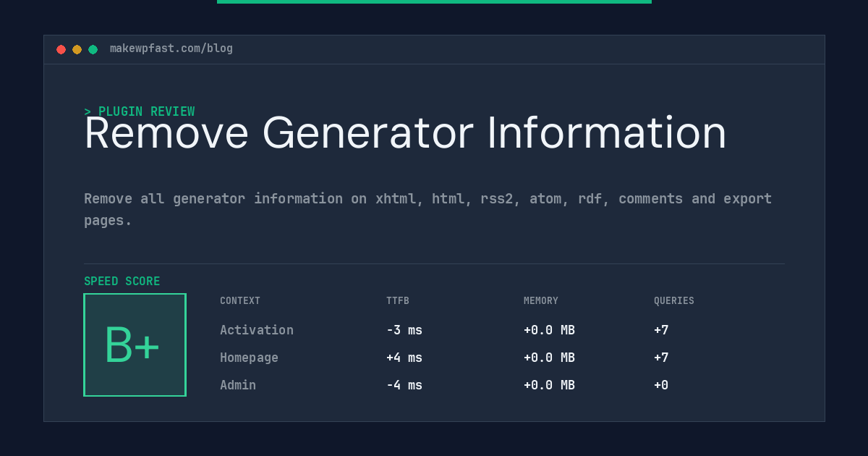The width and height of the screenshot is (868, 456).
Task: Click the yellow window dot
Action: point(77,49)
